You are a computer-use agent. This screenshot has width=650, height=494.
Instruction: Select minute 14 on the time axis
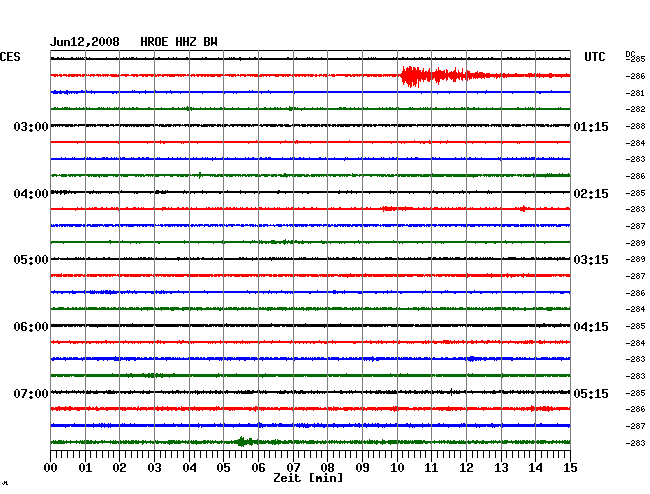pyautogui.click(x=535, y=467)
